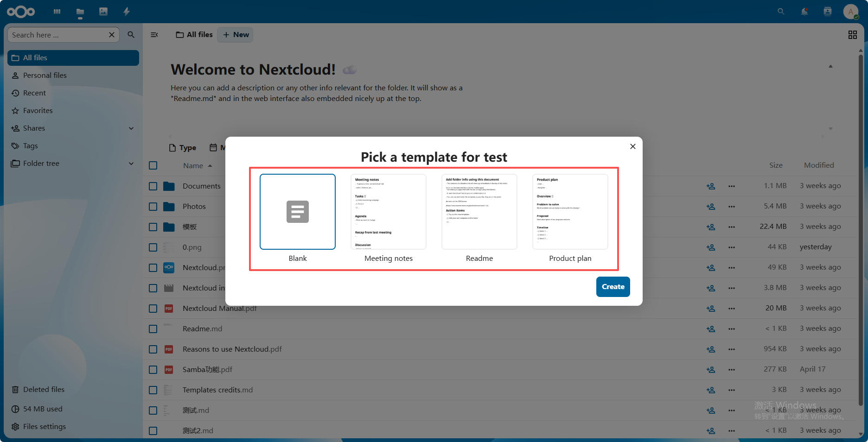
Task: Check the Samba功能.pdf checkbox
Action: coord(153,370)
